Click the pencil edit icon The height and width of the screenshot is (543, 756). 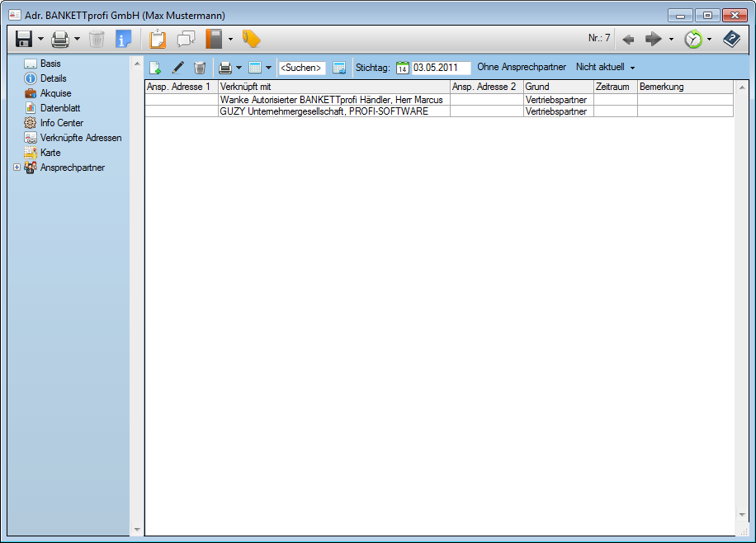tap(177, 68)
